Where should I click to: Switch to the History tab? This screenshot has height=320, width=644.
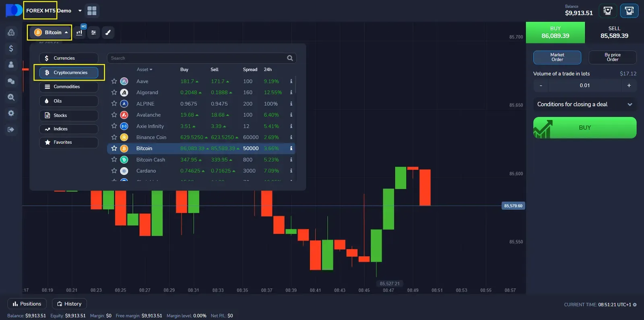click(69, 304)
